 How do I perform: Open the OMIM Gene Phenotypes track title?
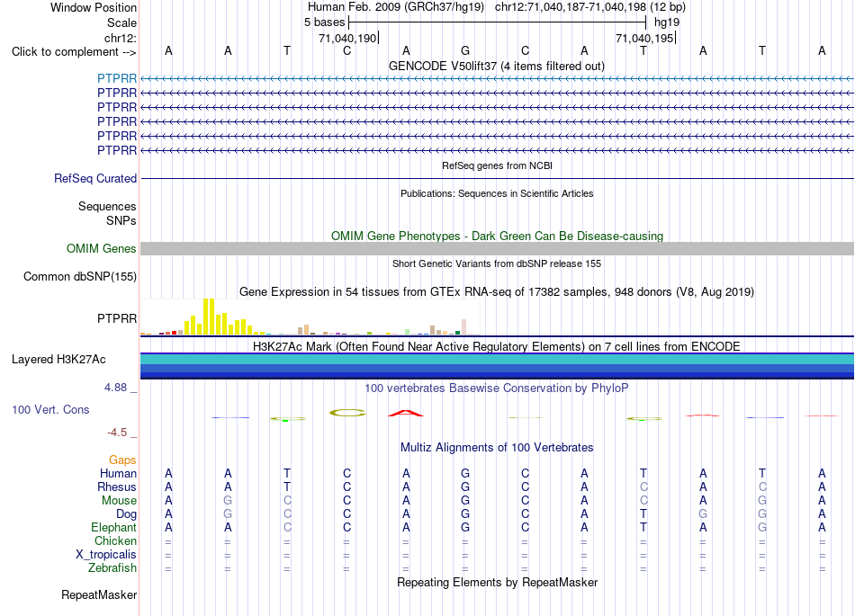coord(497,236)
